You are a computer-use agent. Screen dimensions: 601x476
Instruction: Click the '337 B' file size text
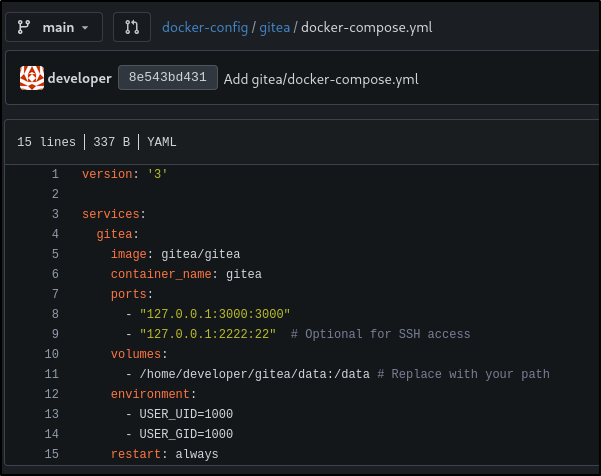tap(112, 142)
